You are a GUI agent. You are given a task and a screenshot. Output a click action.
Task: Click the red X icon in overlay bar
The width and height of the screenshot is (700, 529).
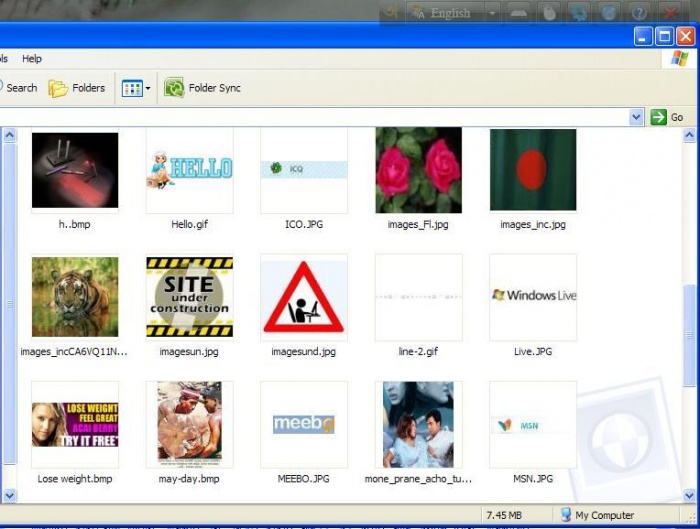click(670, 13)
